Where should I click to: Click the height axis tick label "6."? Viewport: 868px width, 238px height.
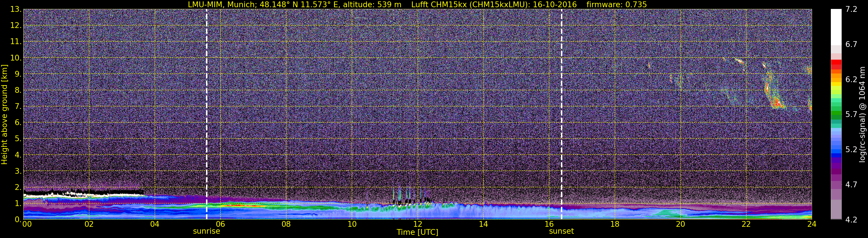click(18, 123)
